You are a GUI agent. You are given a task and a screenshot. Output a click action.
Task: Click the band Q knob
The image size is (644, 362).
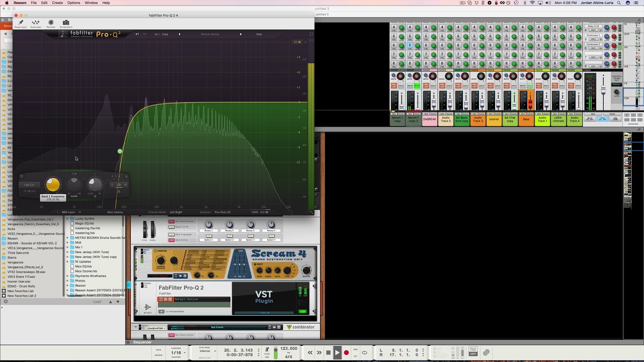95,185
